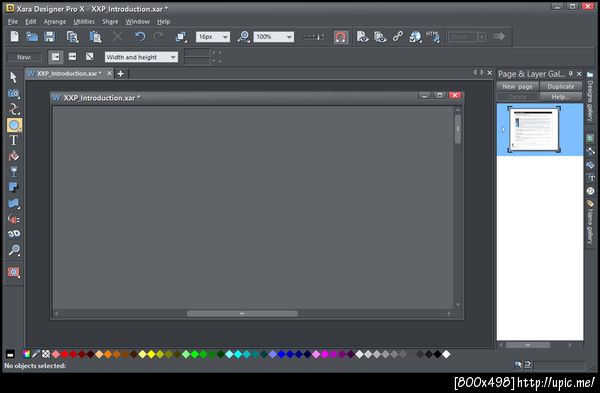Toggle the red magnet snap button
The width and height of the screenshot is (600, 393).
pyautogui.click(x=341, y=37)
